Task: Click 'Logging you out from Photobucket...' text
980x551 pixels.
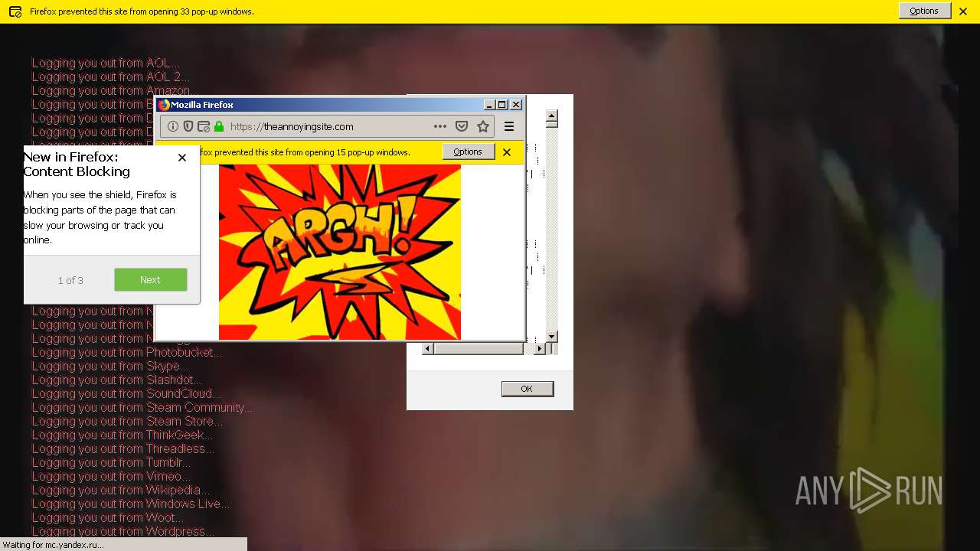Action: [x=127, y=352]
